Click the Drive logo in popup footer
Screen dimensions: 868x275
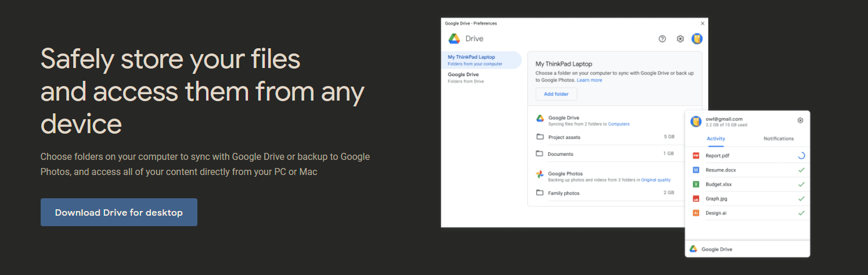(x=693, y=249)
